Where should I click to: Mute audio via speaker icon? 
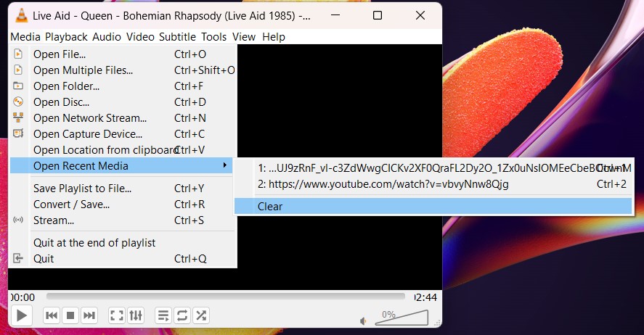(x=363, y=321)
